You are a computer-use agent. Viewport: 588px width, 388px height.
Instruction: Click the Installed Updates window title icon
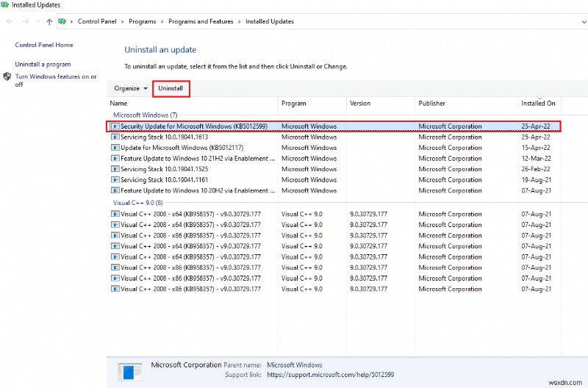[5, 5]
